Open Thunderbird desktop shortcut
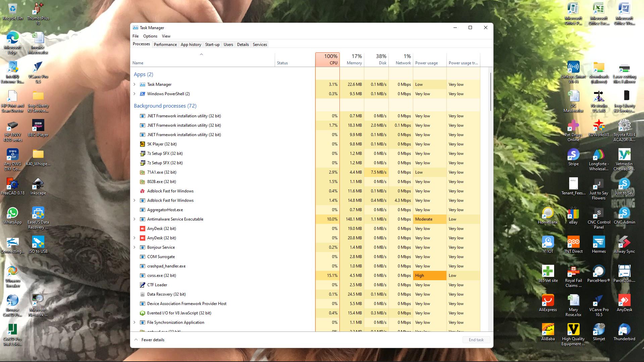 click(x=624, y=330)
